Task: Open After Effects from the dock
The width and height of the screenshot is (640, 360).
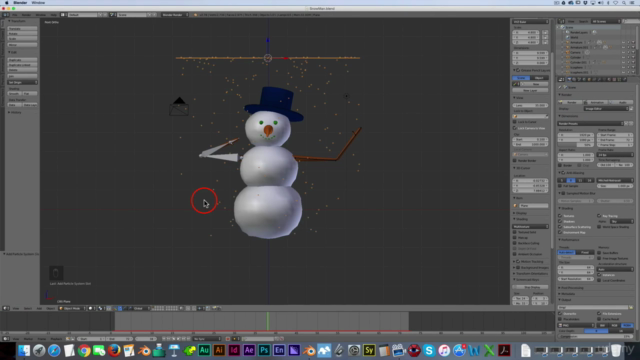Action: tap(249, 350)
